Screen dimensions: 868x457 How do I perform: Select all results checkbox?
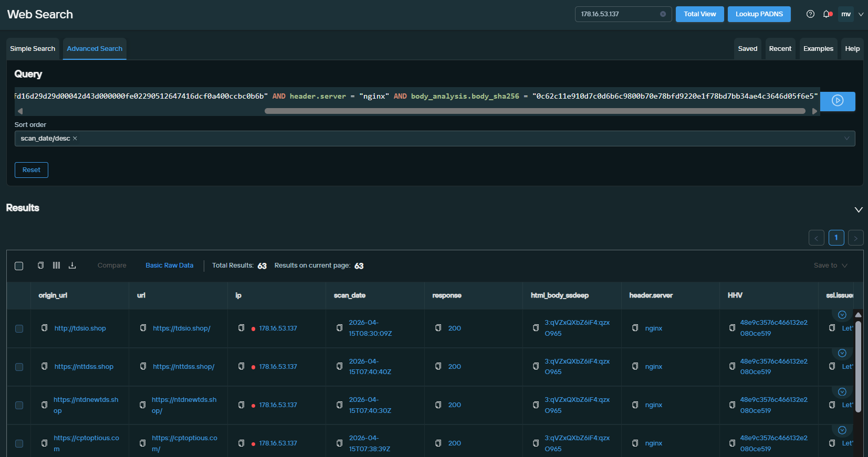pyautogui.click(x=19, y=266)
